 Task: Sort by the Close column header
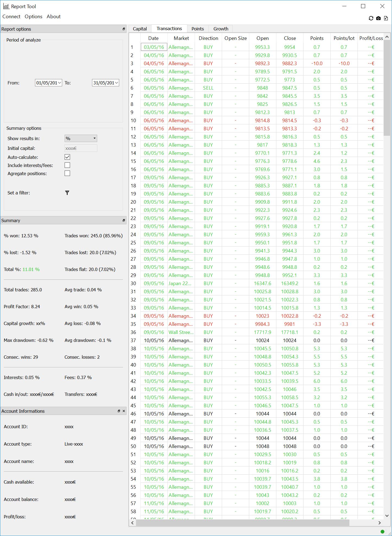290,38
